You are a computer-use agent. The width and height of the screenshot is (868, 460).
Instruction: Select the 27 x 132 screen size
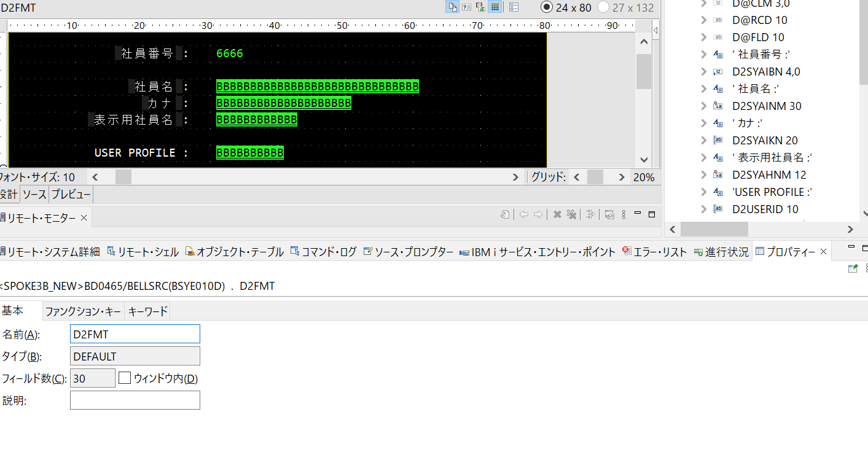[625, 7]
